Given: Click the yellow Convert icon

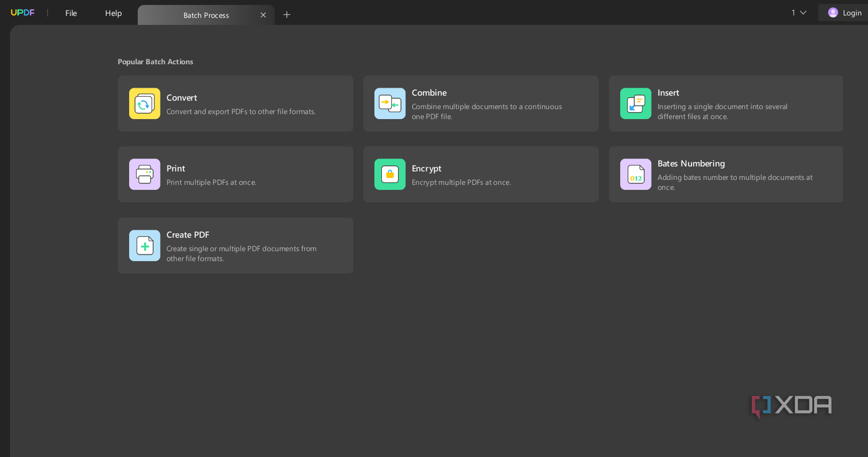Looking at the screenshot, I should (145, 104).
